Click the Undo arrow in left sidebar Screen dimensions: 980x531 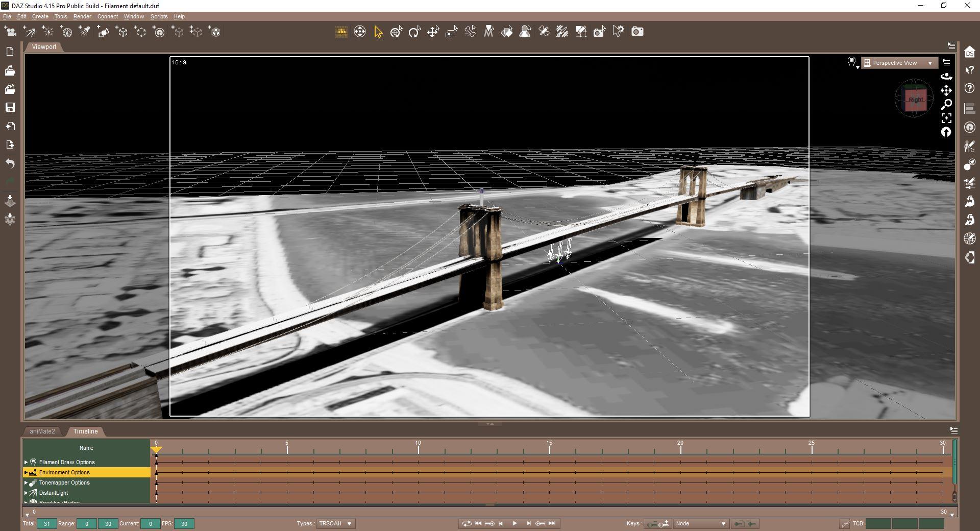(10, 163)
